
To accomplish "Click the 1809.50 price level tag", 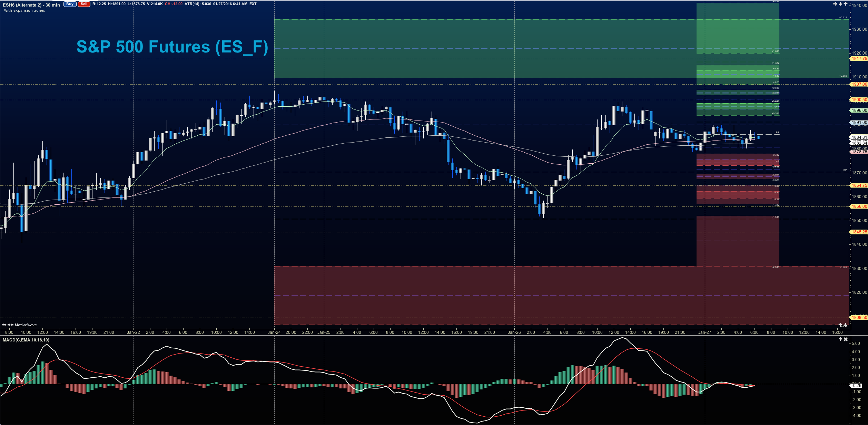I will (x=859, y=317).
